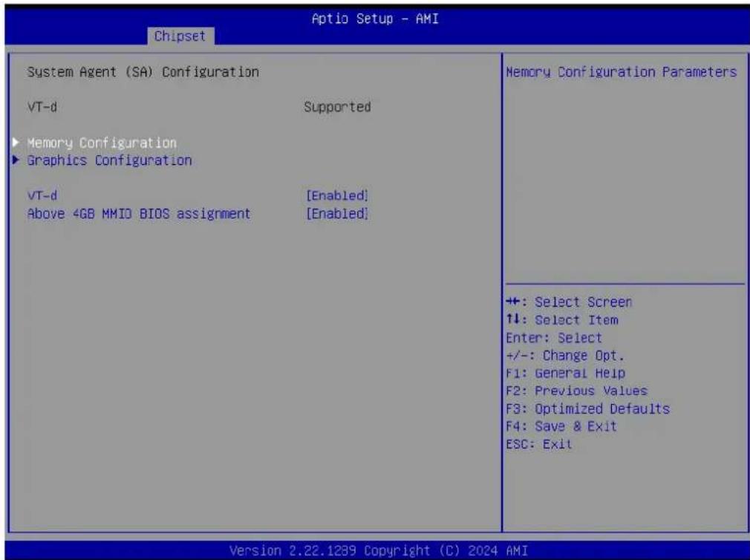Click the System Agent (SA) Configuration heading
This screenshot has height=560, width=750.
[143, 72]
